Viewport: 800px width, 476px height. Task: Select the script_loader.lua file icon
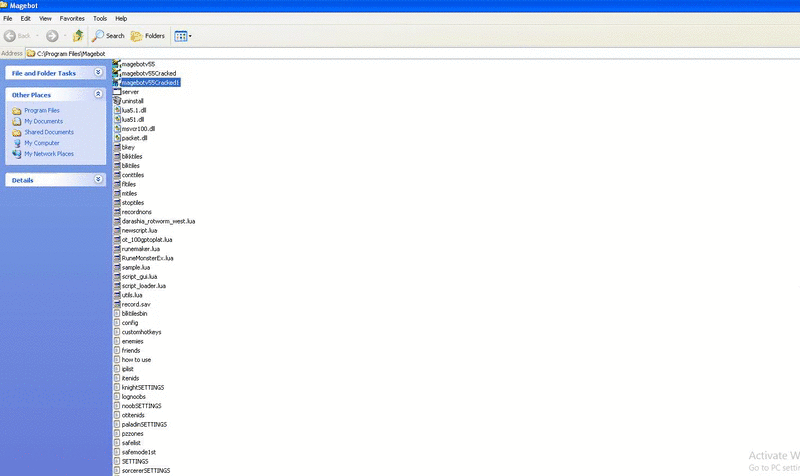[117, 286]
